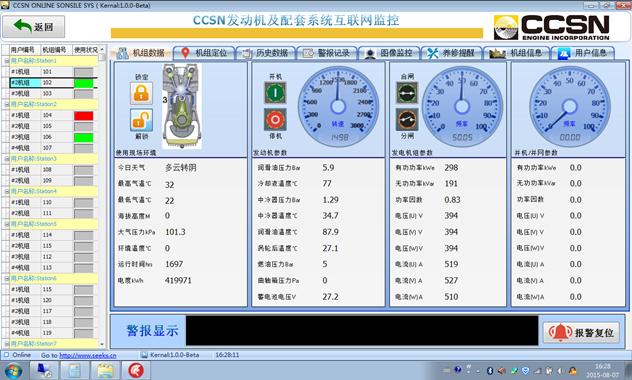Select unit row 119
632x380 pixels.
click(x=53, y=333)
